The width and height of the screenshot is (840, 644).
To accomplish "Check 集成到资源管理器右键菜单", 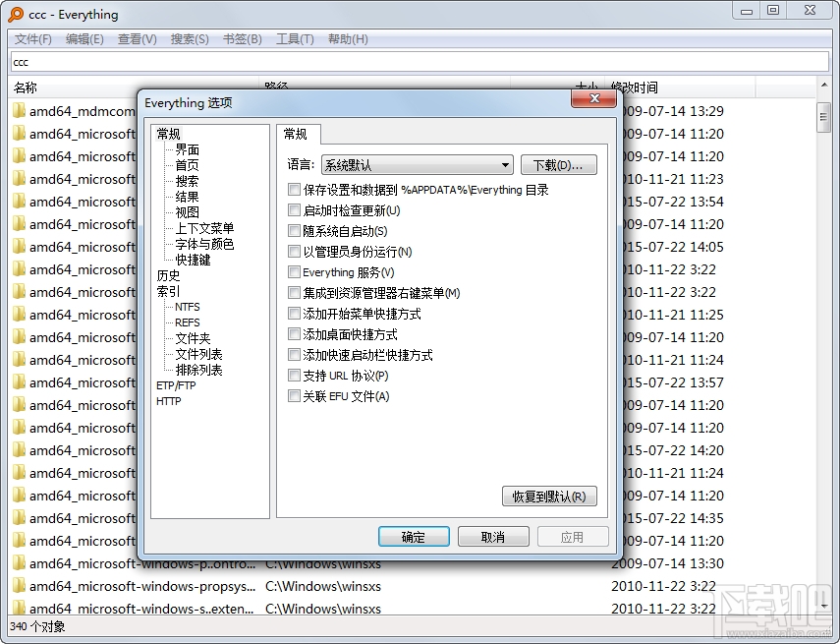I will [x=294, y=293].
